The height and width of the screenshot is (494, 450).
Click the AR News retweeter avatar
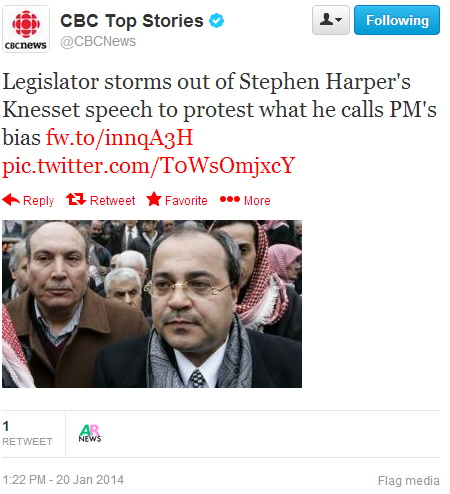[x=90, y=433]
